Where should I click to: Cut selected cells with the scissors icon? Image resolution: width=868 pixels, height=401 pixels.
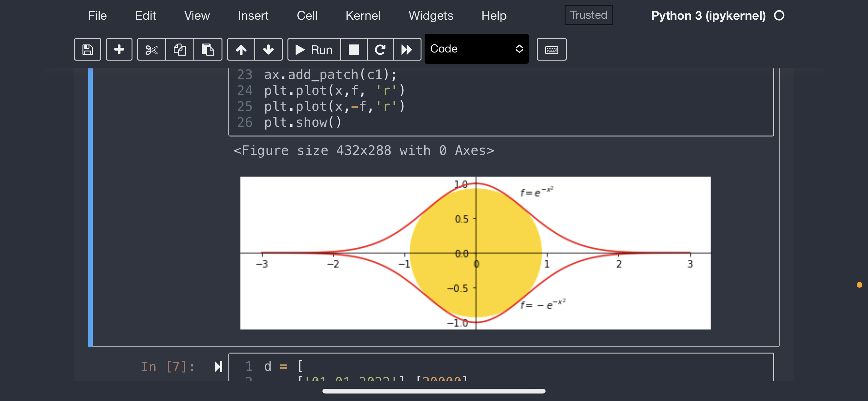point(151,49)
